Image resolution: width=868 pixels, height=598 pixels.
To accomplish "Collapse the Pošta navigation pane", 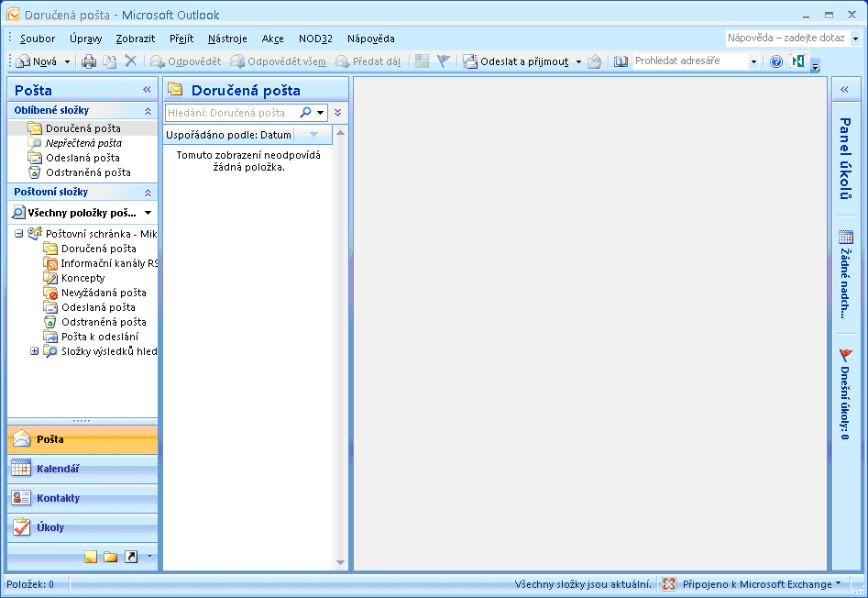I will 147,90.
